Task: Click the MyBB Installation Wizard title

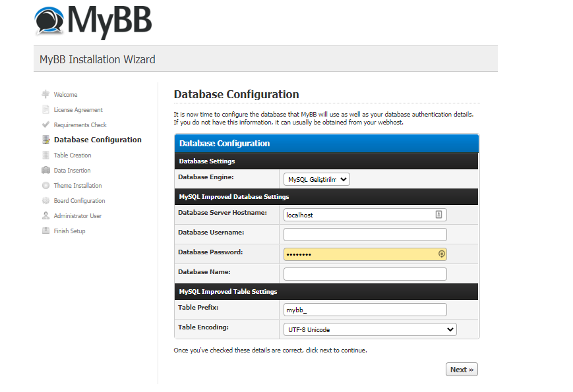Action: (x=97, y=59)
